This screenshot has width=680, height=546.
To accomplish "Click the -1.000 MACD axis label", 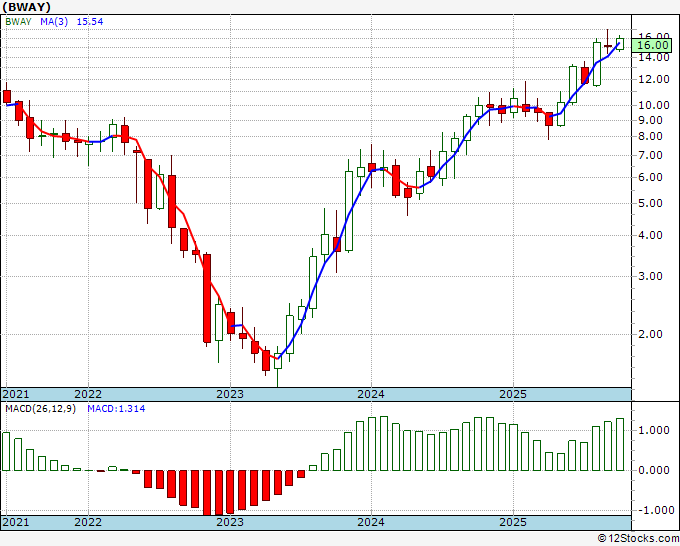I will 653,510.
